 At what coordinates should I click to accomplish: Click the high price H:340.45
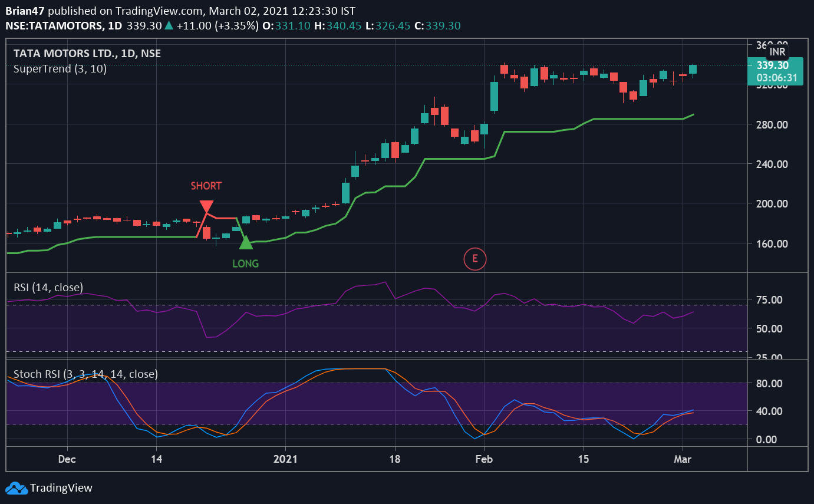pos(337,26)
